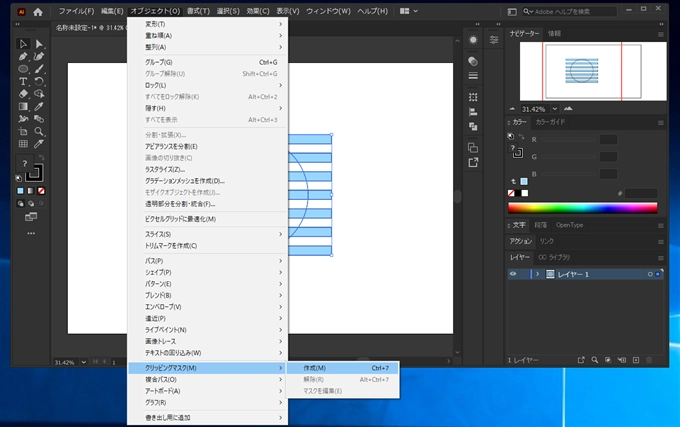Viewport: 680px width, 427px height.
Task: Click the Home icon in top bar
Action: tap(37, 11)
